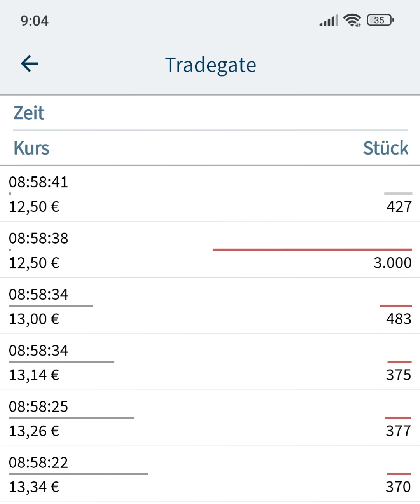The width and height of the screenshot is (420, 504).
Task: Tap the 9:04 status bar clock
Action: [x=35, y=21]
